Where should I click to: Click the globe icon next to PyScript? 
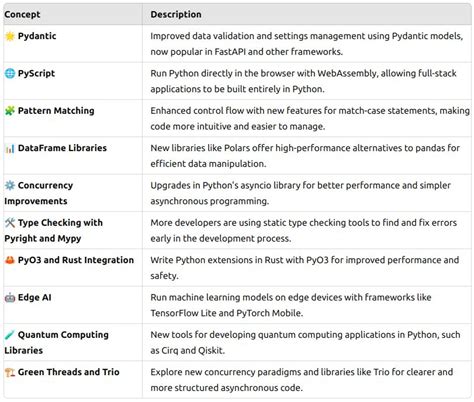pos(10,73)
